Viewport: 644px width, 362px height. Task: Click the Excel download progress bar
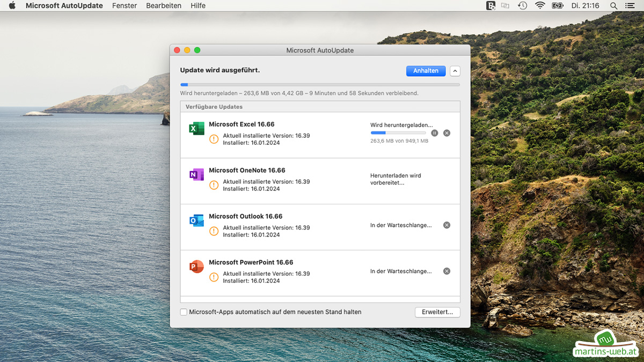coord(398,133)
